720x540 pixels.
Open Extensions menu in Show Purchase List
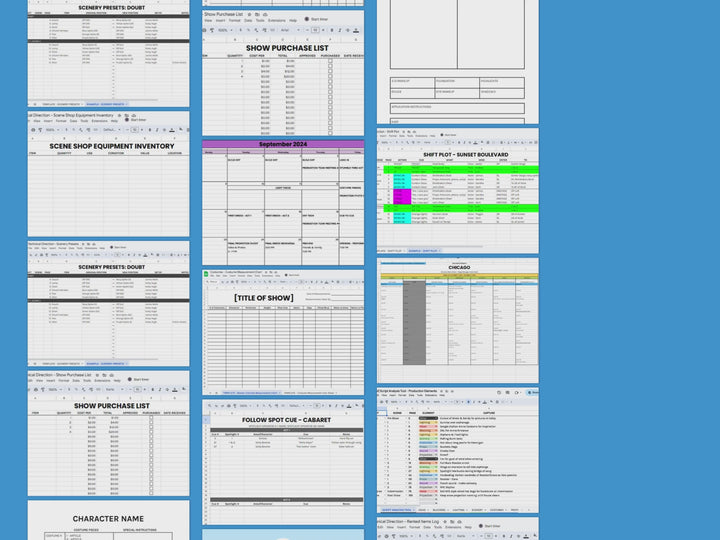(276, 19)
